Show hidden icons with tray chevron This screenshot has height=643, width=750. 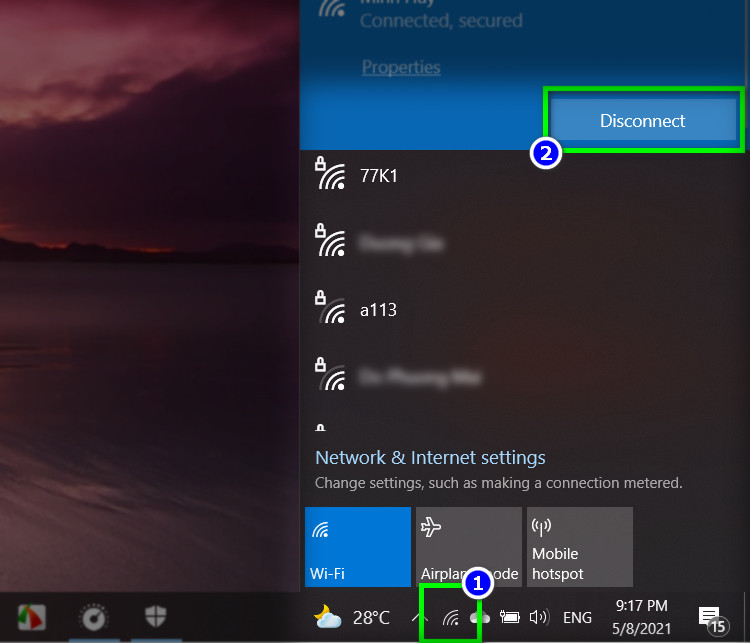coord(421,617)
